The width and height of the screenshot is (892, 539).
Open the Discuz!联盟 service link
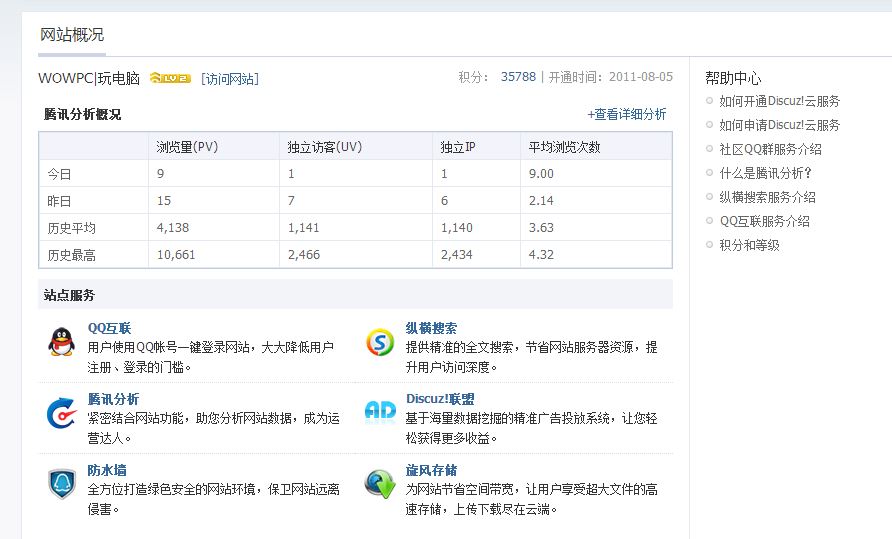point(440,399)
